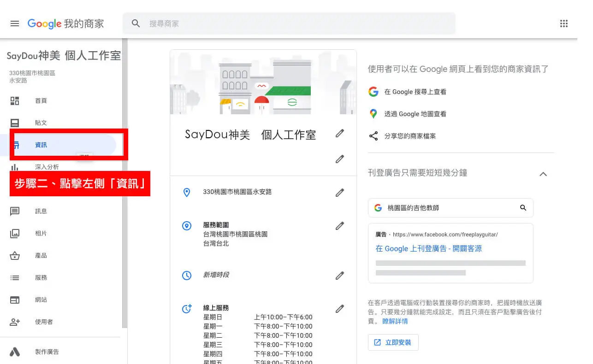Viewport: 593px width, 364px height.
Task: Click the Google 我的商家 logo
Action: (65, 23)
